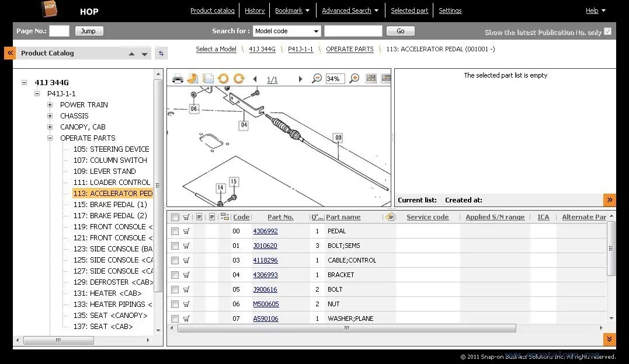Click the Select a Model breadcrumb link
The height and width of the screenshot is (364, 629).
(x=216, y=49)
